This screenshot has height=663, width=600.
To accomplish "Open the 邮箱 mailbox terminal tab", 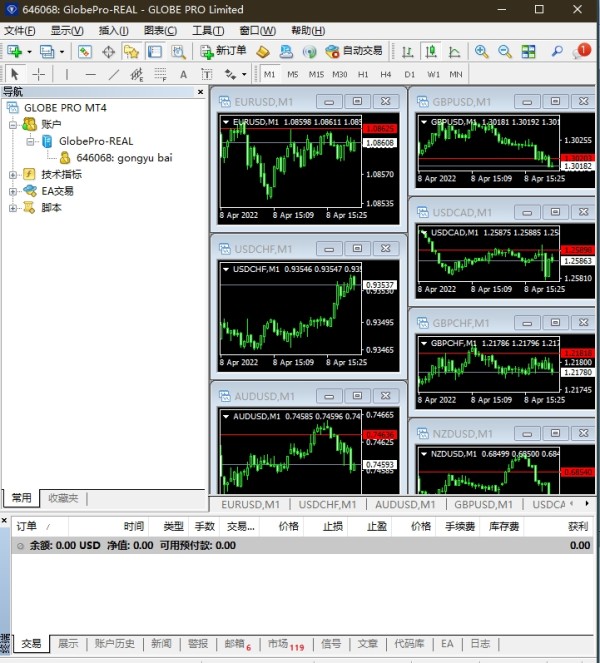I will point(238,644).
